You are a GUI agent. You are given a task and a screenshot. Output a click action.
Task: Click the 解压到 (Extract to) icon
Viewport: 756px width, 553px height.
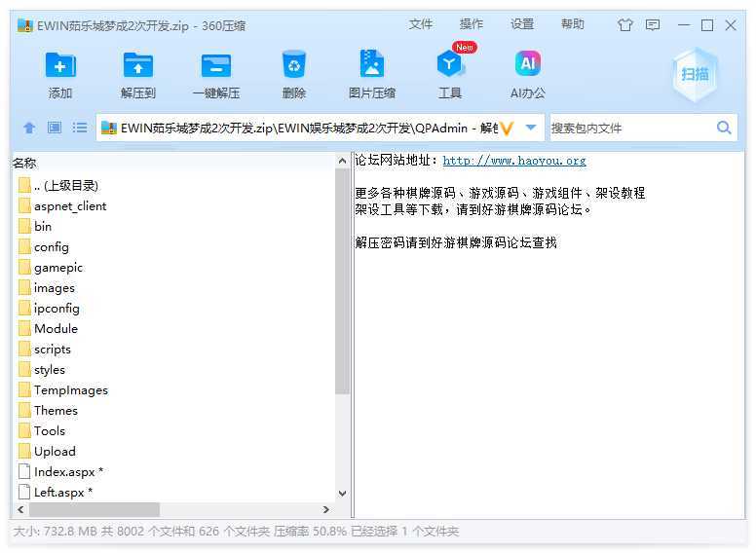(138, 65)
